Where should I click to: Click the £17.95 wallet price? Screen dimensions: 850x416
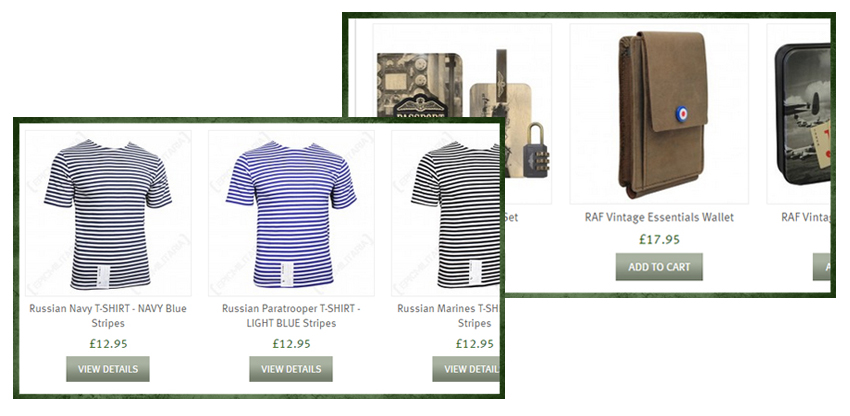coord(659,239)
